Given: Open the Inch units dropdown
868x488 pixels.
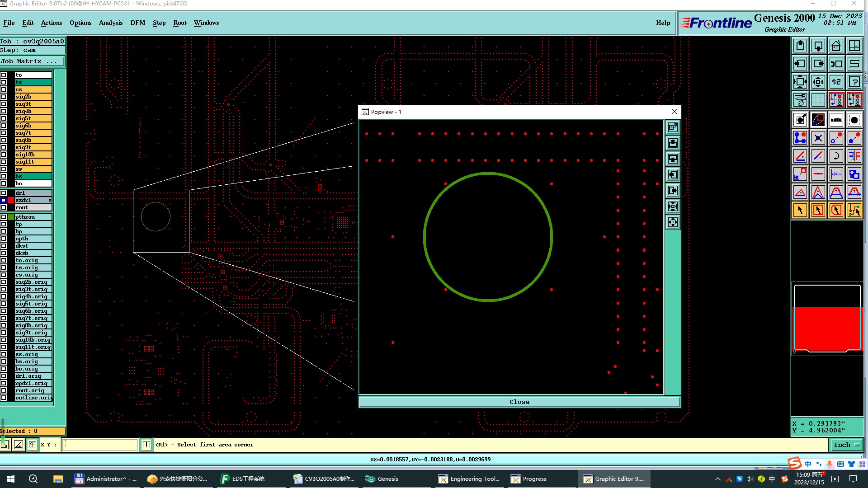Looking at the screenshot, I should [846, 445].
